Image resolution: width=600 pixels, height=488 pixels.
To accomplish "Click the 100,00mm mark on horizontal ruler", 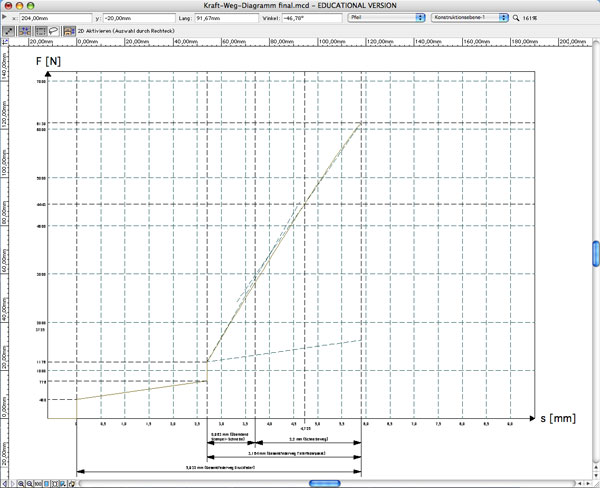I will 332,41.
